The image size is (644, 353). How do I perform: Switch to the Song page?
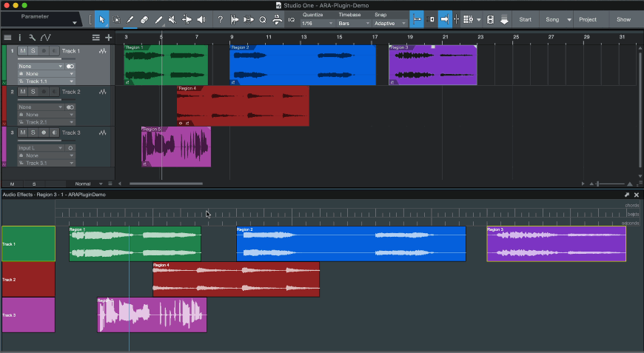tap(552, 19)
